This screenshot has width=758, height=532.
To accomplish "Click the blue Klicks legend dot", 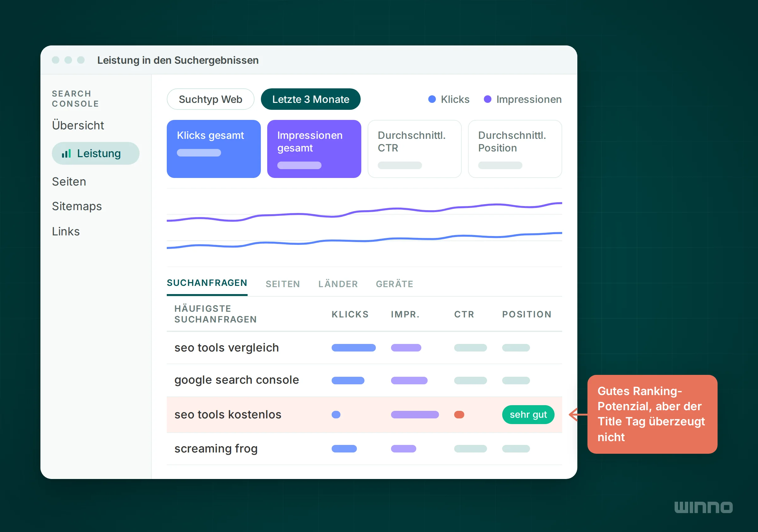I will [x=432, y=99].
